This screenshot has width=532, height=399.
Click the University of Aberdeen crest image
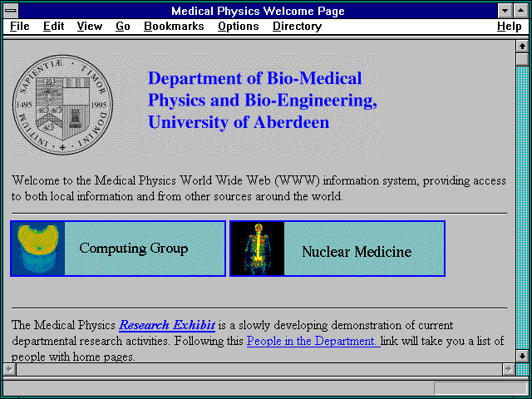pyautogui.click(x=62, y=105)
